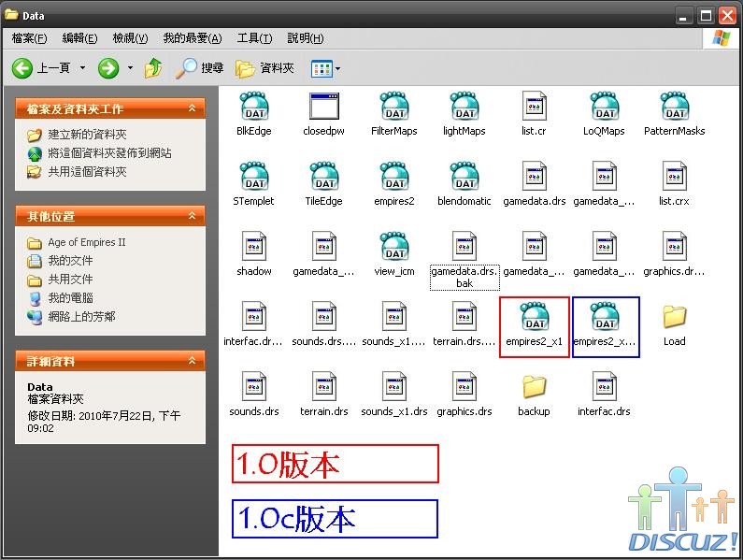Open the 說明(H) menu
This screenshot has height=560, width=743.
306,38
